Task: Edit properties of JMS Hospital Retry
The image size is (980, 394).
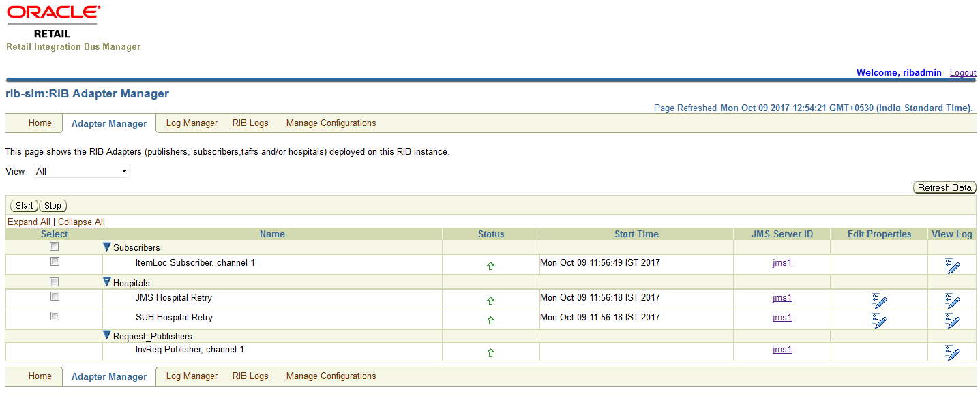Action: pos(879,301)
